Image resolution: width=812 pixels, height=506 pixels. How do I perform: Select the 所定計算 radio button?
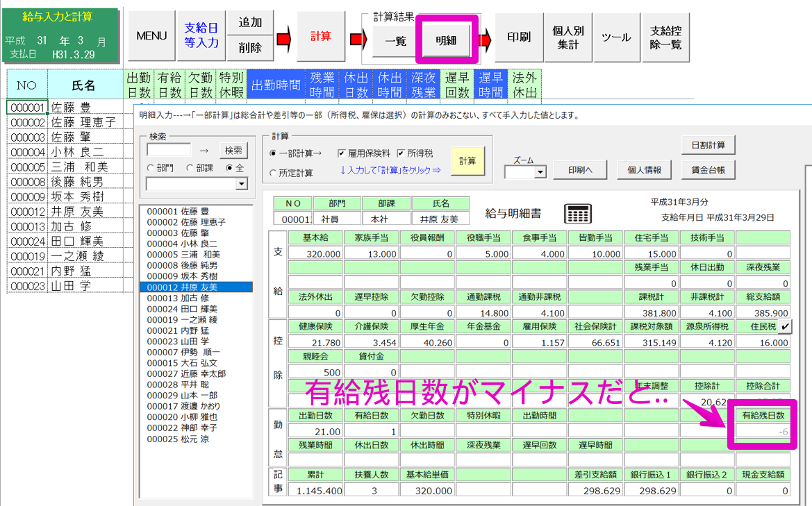click(x=273, y=173)
